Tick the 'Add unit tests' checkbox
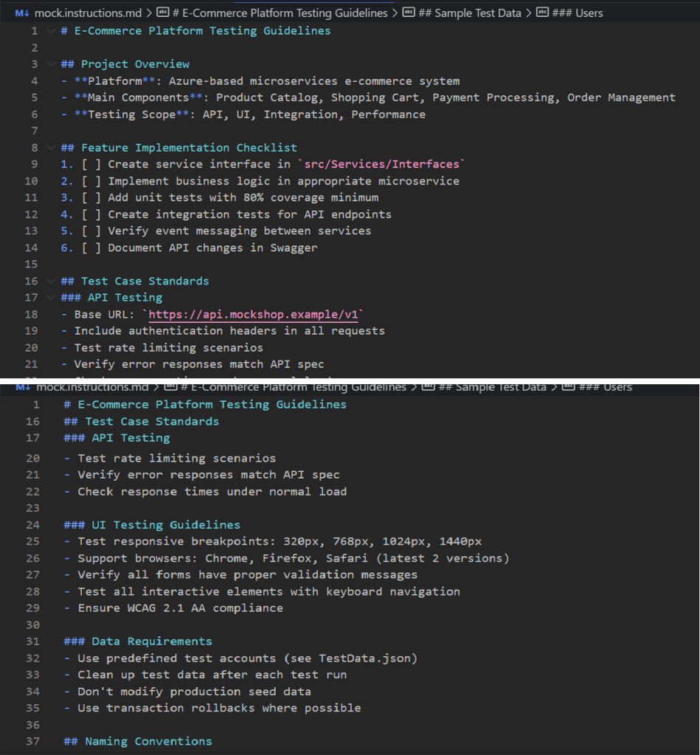The height and width of the screenshot is (755, 700). pos(92,198)
